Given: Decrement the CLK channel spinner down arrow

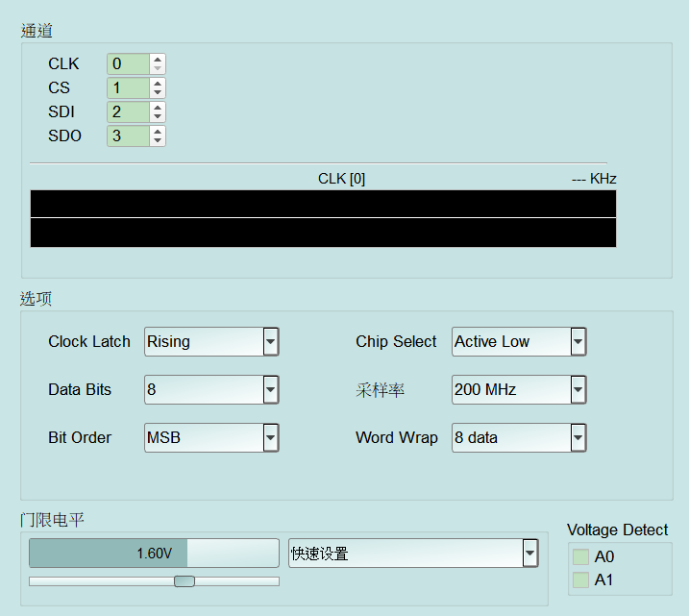Looking at the screenshot, I should pyautogui.click(x=158, y=68).
